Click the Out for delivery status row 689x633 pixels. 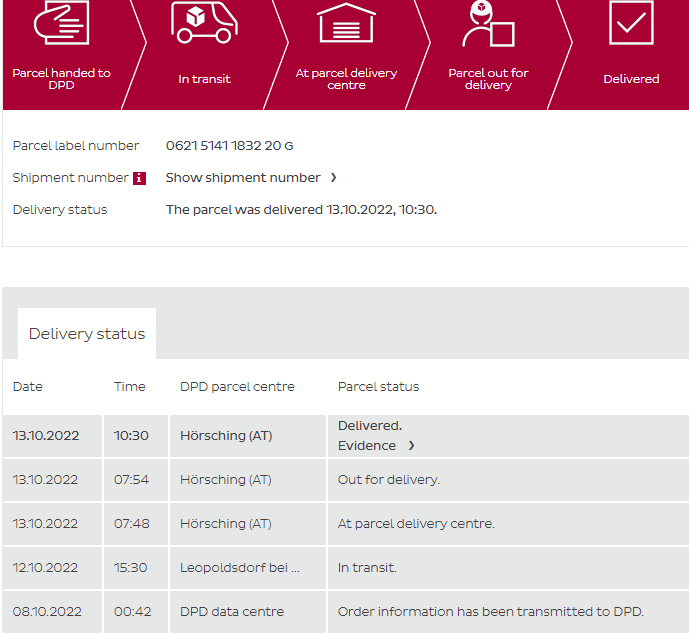pyautogui.click(x=388, y=480)
